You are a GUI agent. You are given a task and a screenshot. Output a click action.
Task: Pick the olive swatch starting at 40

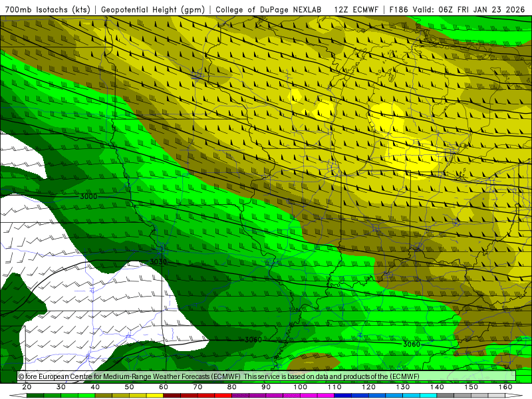pyautogui.click(x=104, y=396)
